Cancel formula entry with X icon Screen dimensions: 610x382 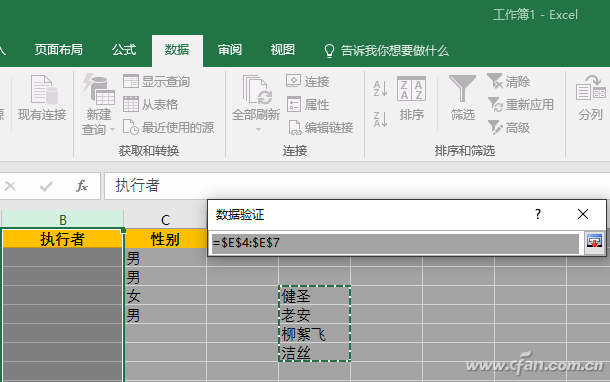pyautogui.click(x=10, y=186)
